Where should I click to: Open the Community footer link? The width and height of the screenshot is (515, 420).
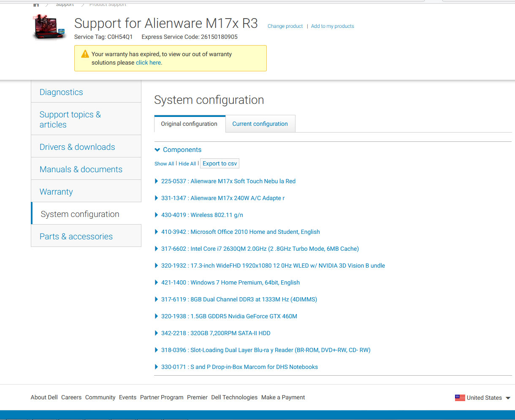tap(100, 397)
